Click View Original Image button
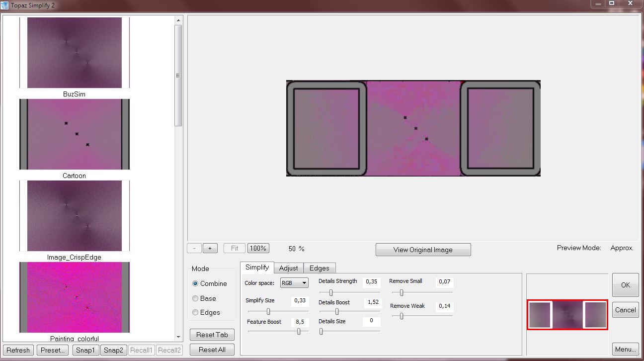644x361 pixels. click(423, 250)
